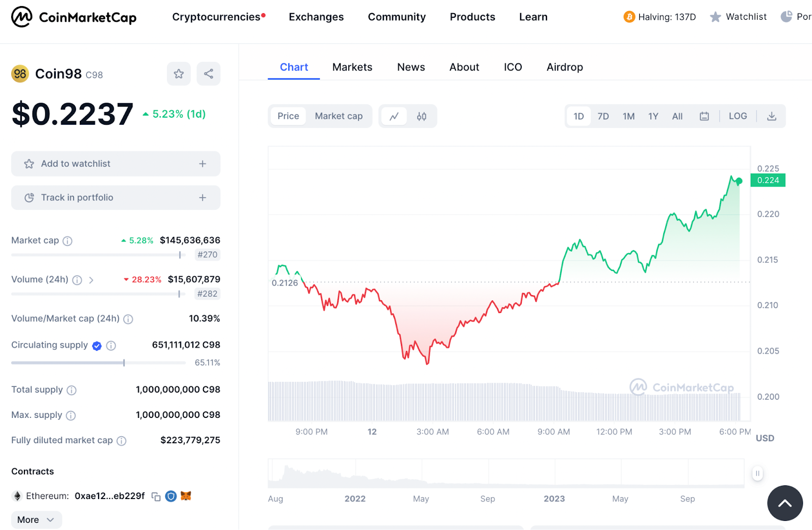Viewport: 812px width, 530px height.
Task: Click the Add to watchlist button
Action: [116, 164]
